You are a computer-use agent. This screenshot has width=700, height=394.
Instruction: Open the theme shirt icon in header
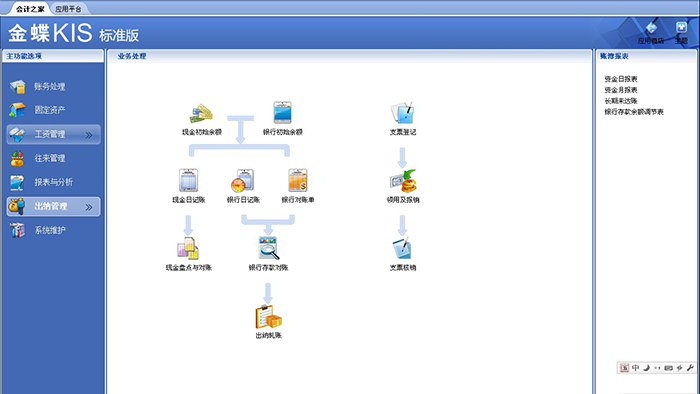(x=681, y=28)
